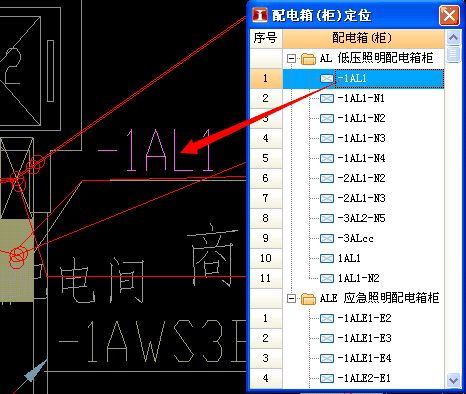
Task: Click the scrollbar up arrow
Action: pyautogui.click(x=453, y=38)
